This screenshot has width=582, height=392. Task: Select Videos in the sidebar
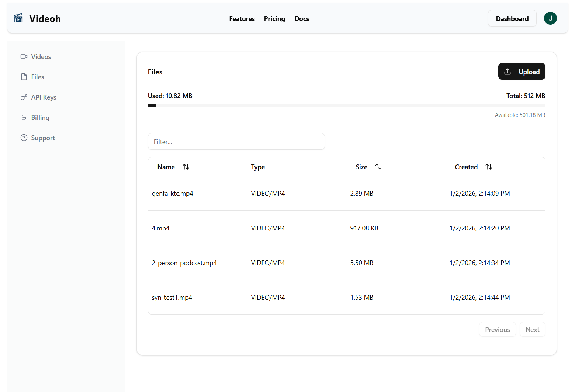pyautogui.click(x=41, y=56)
